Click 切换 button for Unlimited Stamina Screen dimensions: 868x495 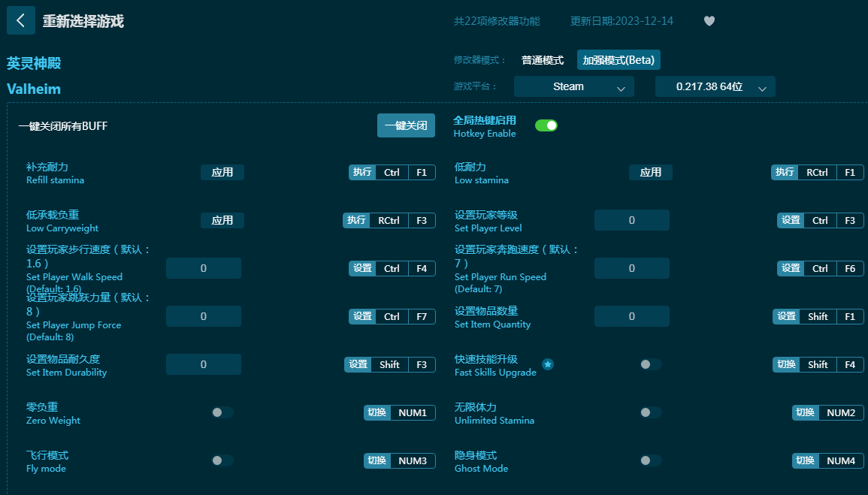pos(806,412)
